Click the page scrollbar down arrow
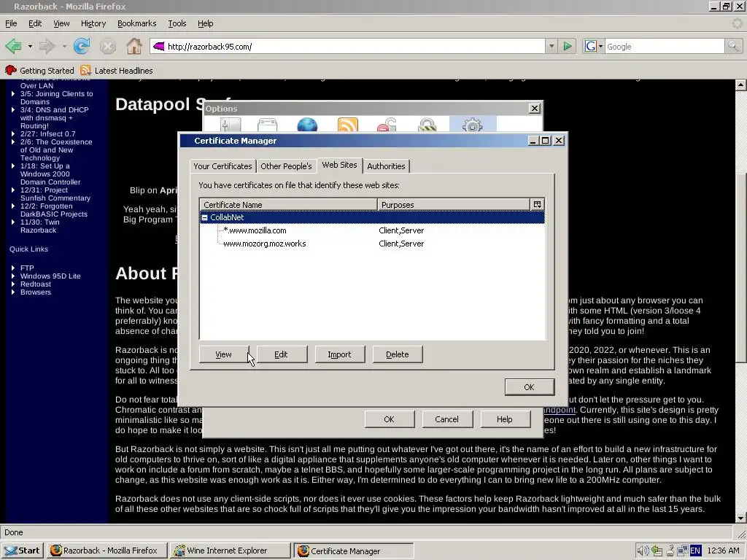The width and height of the screenshot is (747, 560). (740, 518)
